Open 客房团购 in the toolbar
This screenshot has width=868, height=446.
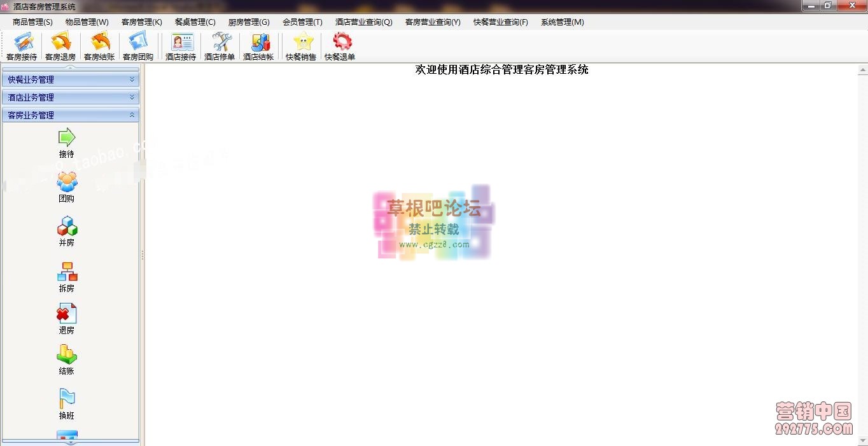(x=138, y=46)
